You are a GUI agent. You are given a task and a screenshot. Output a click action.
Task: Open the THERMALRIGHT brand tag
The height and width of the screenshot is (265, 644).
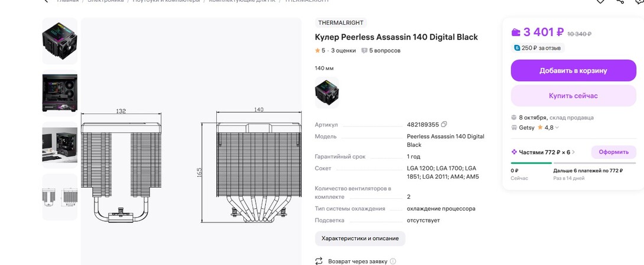point(340,23)
